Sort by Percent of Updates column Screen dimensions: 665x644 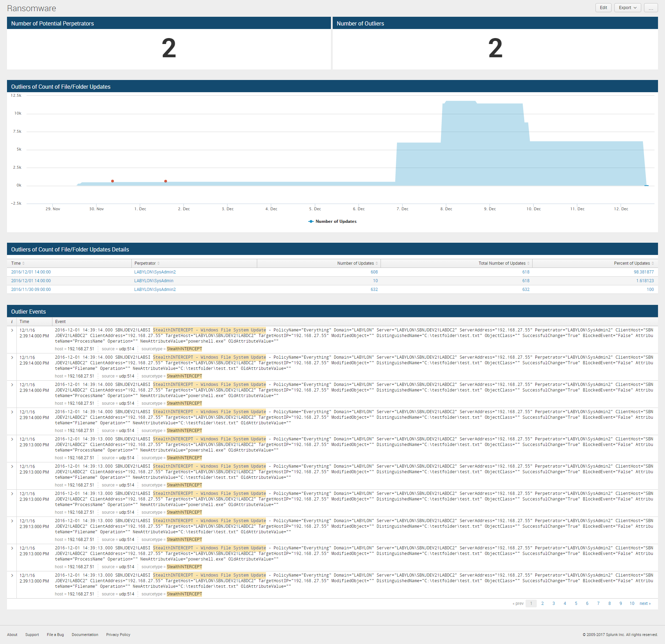pos(634,263)
